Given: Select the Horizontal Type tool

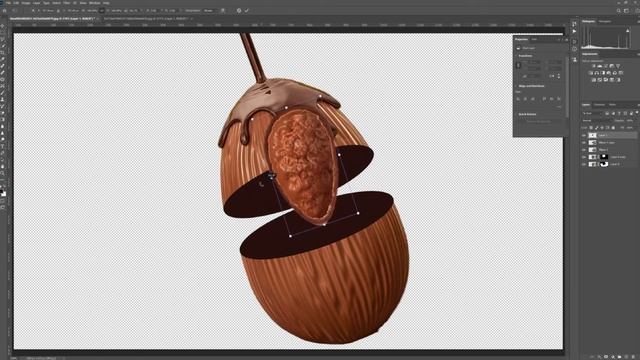Looking at the screenshot, I should point(2,147).
